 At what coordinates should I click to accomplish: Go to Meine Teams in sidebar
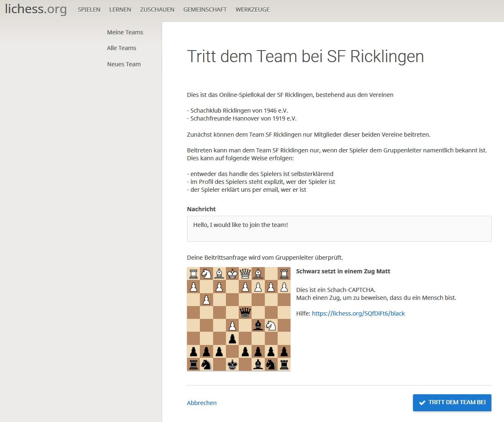[125, 32]
